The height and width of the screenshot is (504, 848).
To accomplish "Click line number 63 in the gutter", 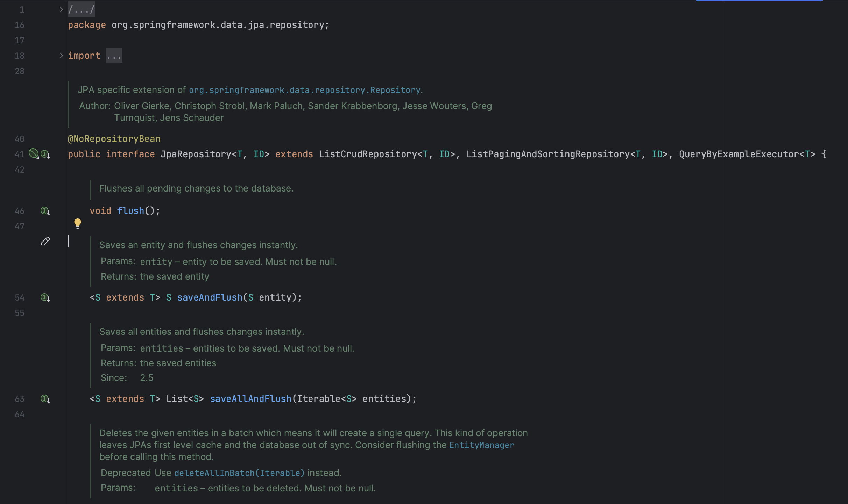I will point(20,399).
